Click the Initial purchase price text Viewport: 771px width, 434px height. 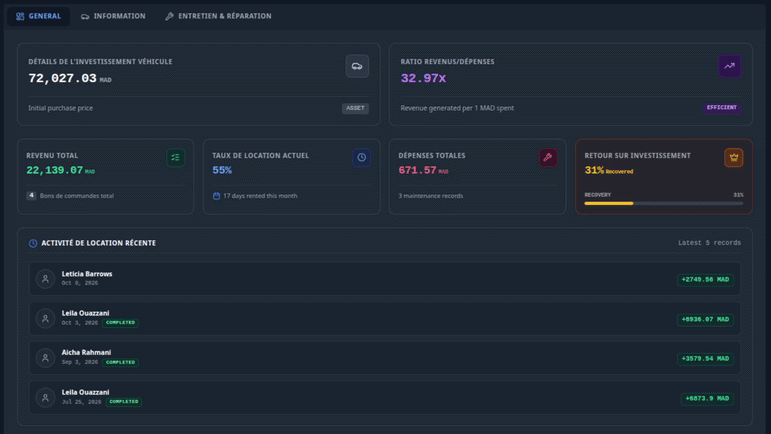click(60, 108)
